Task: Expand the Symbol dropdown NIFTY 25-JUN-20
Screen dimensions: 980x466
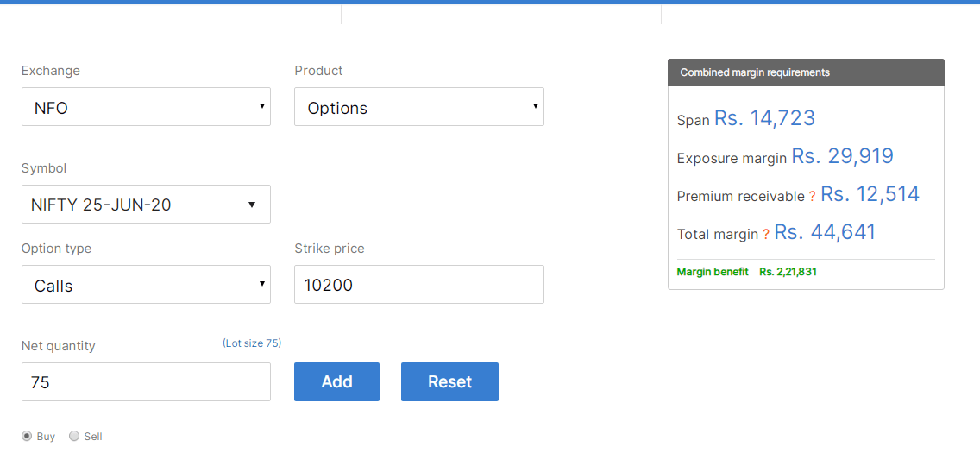Action: click(x=147, y=204)
